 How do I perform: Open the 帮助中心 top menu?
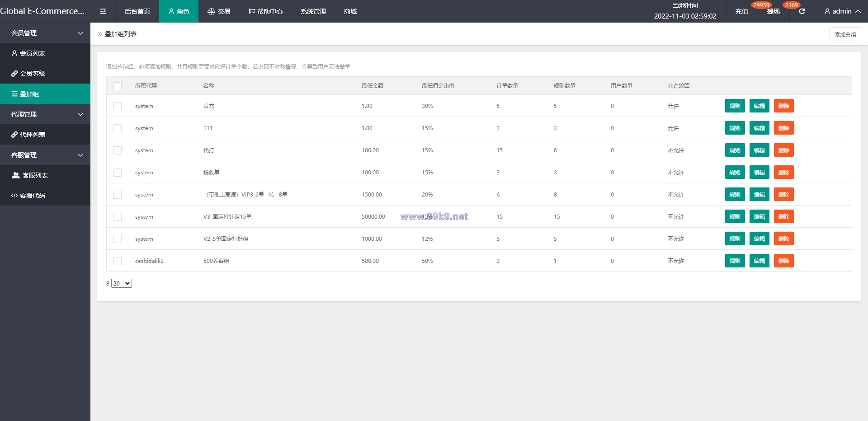pyautogui.click(x=265, y=11)
